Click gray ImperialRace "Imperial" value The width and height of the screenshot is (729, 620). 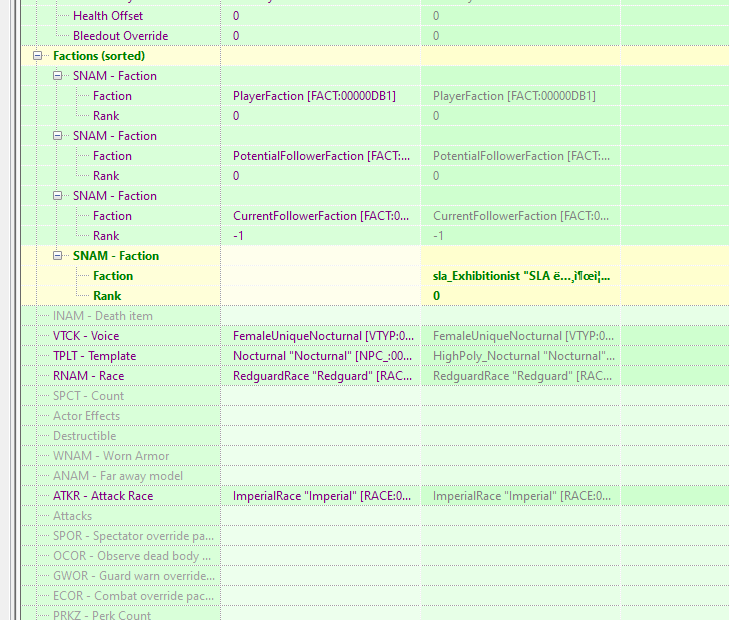point(522,495)
